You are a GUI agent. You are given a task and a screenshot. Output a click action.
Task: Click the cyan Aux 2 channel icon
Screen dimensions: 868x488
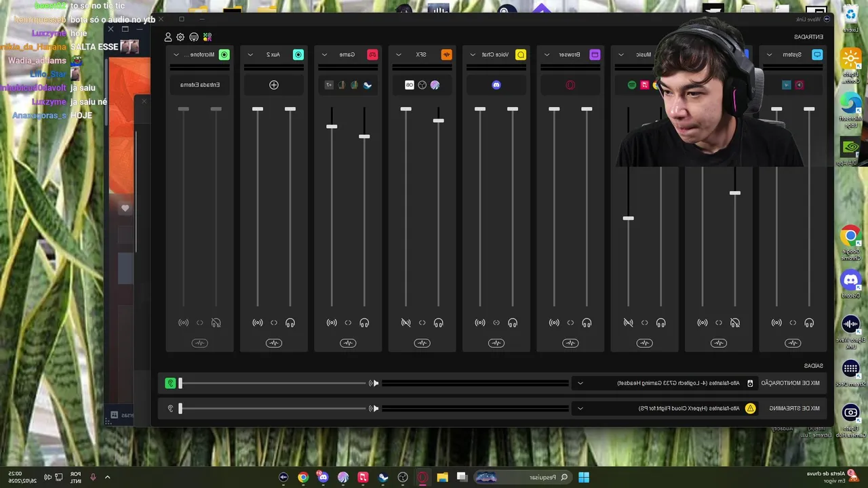pos(298,54)
